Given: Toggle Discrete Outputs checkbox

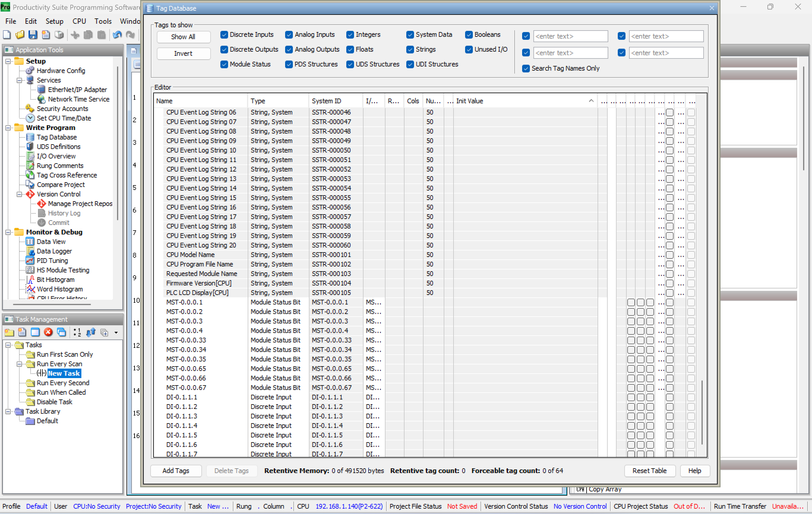Looking at the screenshot, I should click(x=224, y=49).
